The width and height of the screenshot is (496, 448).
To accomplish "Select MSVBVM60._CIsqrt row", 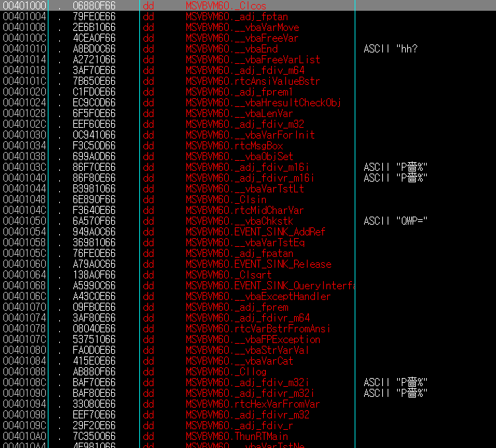I will (x=229, y=274).
